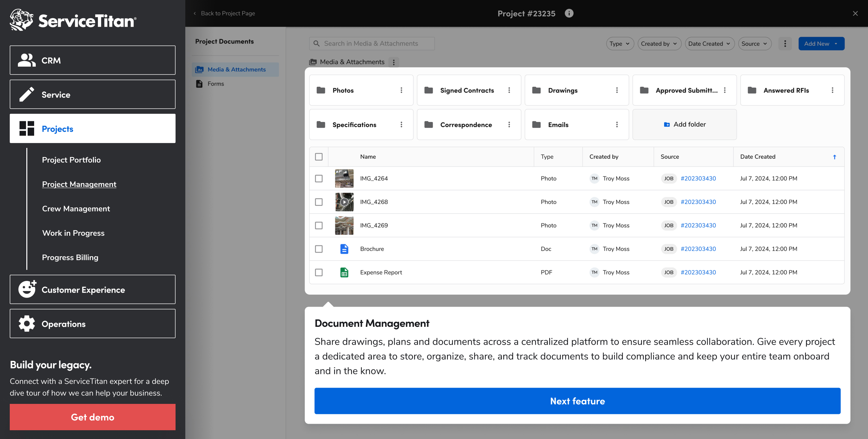Click the Brochure document file icon
The width and height of the screenshot is (868, 439).
[x=344, y=249]
